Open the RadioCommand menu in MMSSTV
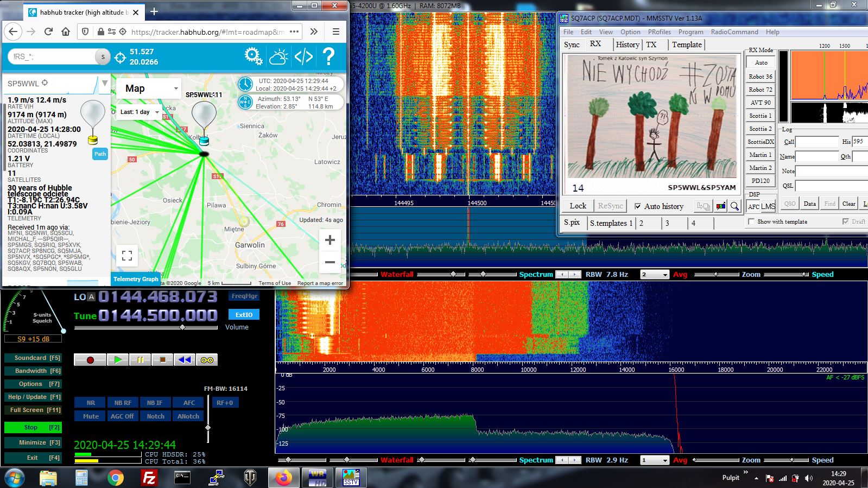 pos(734,32)
